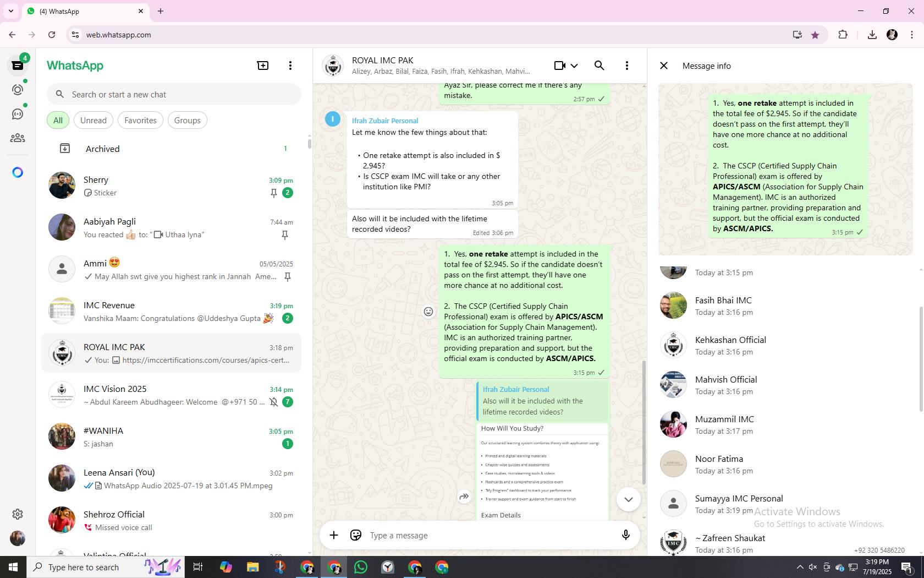Start video call in ROYAL IMC PAK
Image resolution: width=924 pixels, height=578 pixels.
click(x=560, y=66)
